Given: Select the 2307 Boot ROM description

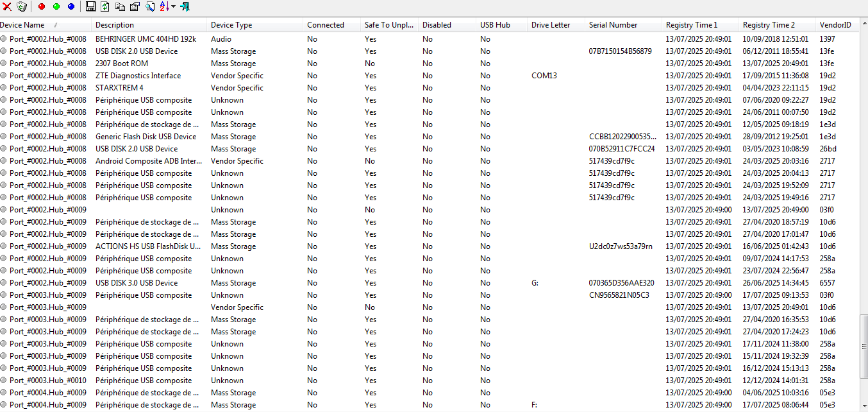Looking at the screenshot, I should click(x=122, y=63).
